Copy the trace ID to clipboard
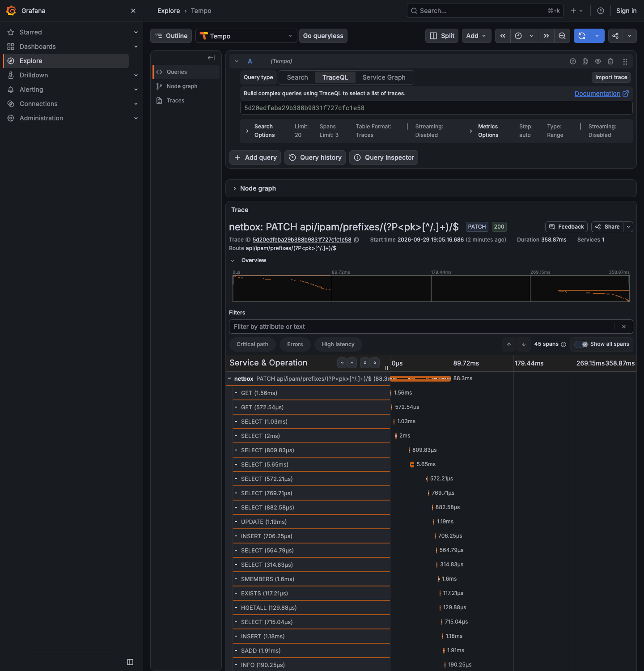This screenshot has height=671, width=644. [356, 240]
